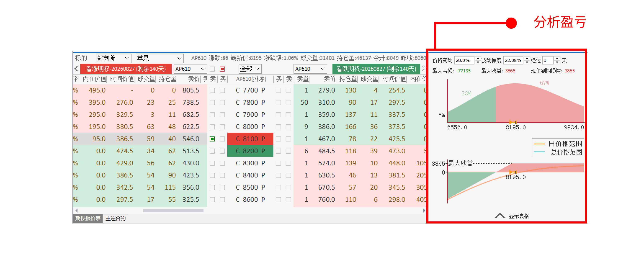Open the 郑商所 exchange dropdown
The height and width of the screenshot is (275, 644).
[x=113, y=59]
